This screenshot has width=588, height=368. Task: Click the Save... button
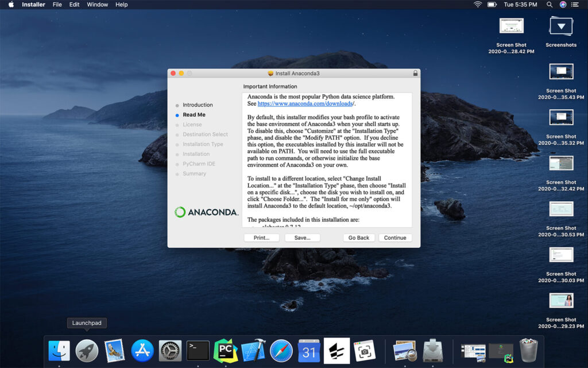[x=302, y=237]
